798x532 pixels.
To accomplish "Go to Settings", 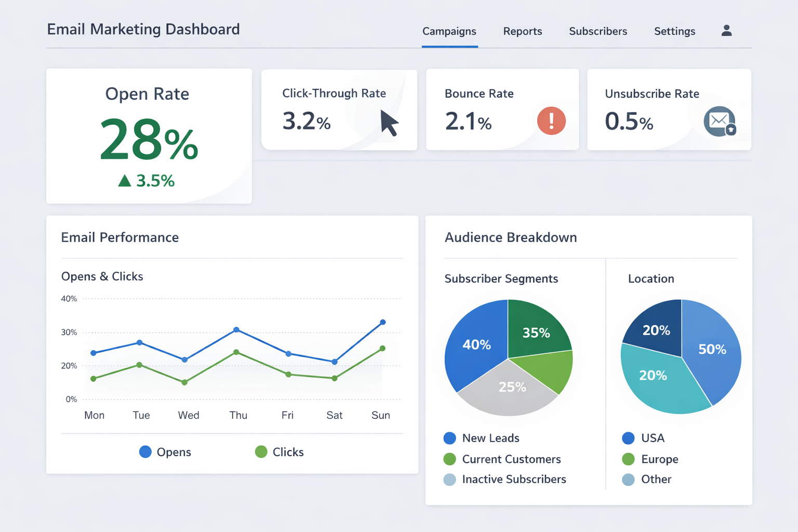I will [x=674, y=31].
